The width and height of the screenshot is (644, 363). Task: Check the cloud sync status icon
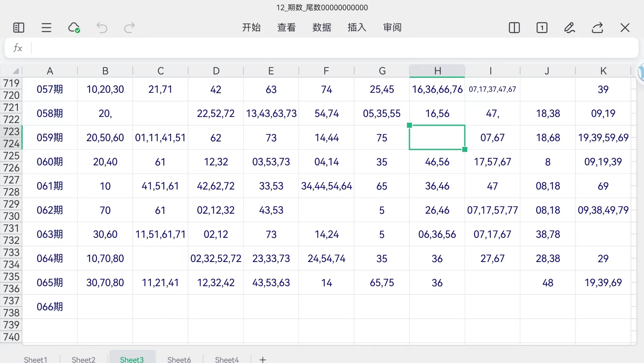pyautogui.click(x=74, y=28)
